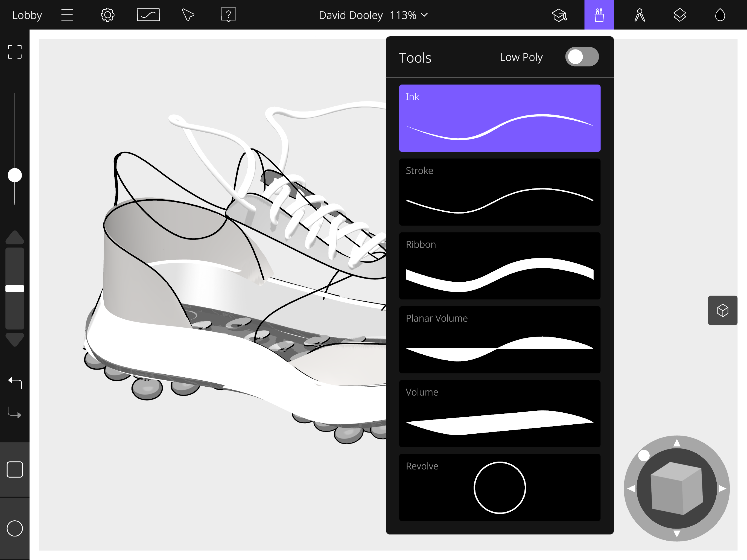Open the help question mark icon
Image resolution: width=747 pixels, height=560 pixels.
point(228,15)
